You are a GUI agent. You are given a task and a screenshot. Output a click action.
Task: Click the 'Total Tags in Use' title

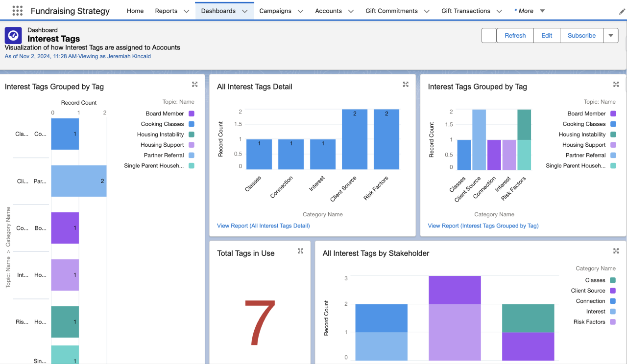point(246,253)
